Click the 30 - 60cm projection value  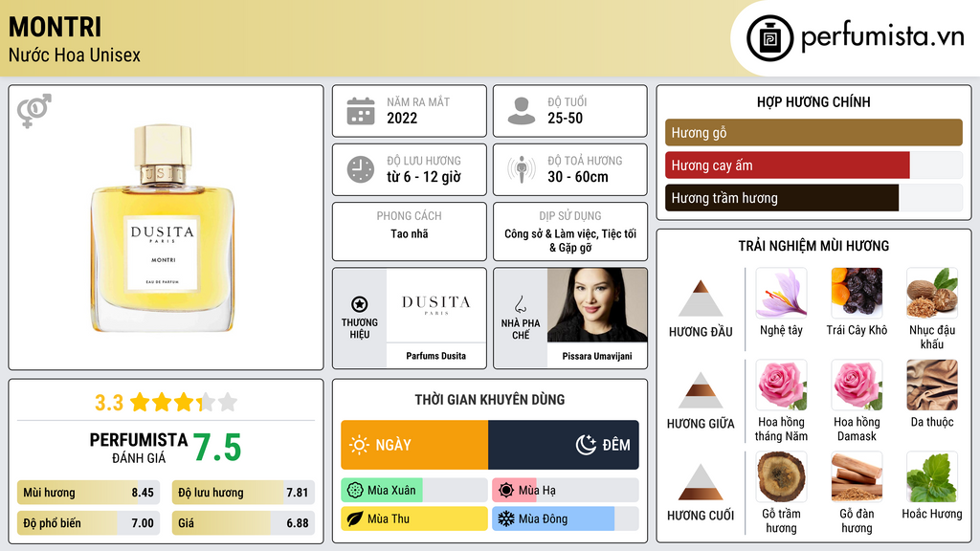point(578,177)
